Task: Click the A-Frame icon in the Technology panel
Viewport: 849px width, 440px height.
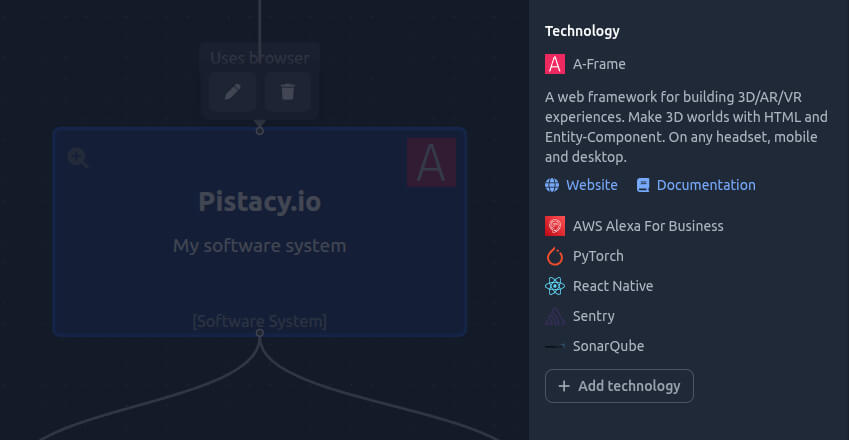Action: (x=554, y=64)
